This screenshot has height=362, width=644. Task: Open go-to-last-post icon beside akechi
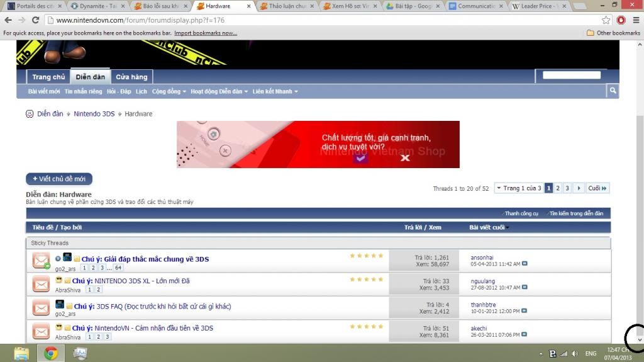(x=524, y=334)
